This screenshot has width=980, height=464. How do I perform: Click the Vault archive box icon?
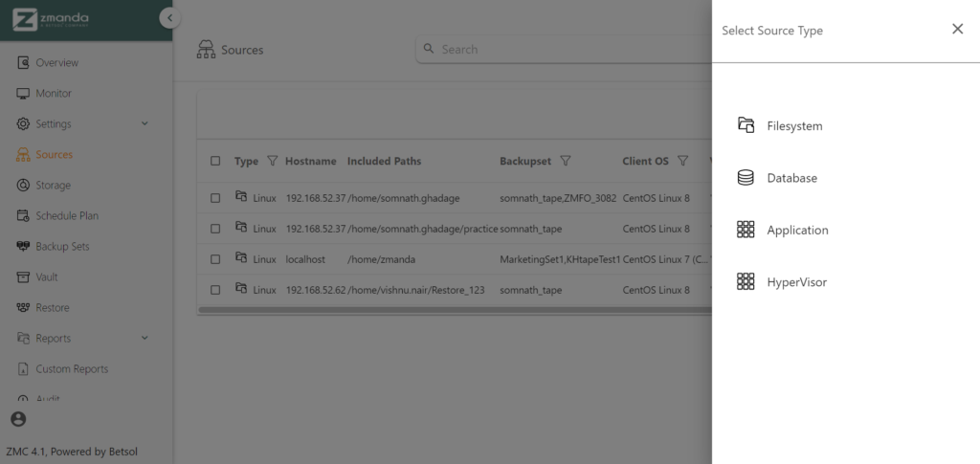[x=23, y=276]
